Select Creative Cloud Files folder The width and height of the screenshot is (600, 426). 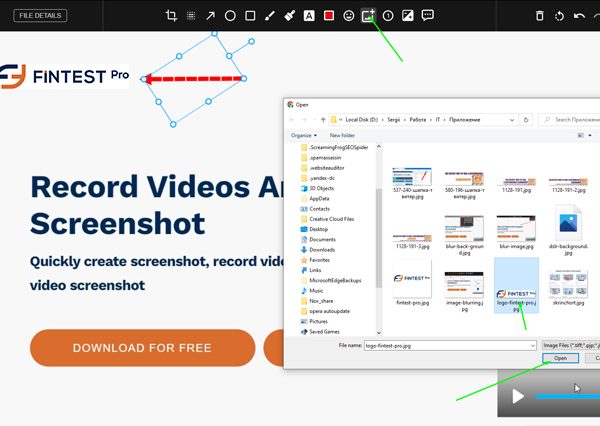333,218
